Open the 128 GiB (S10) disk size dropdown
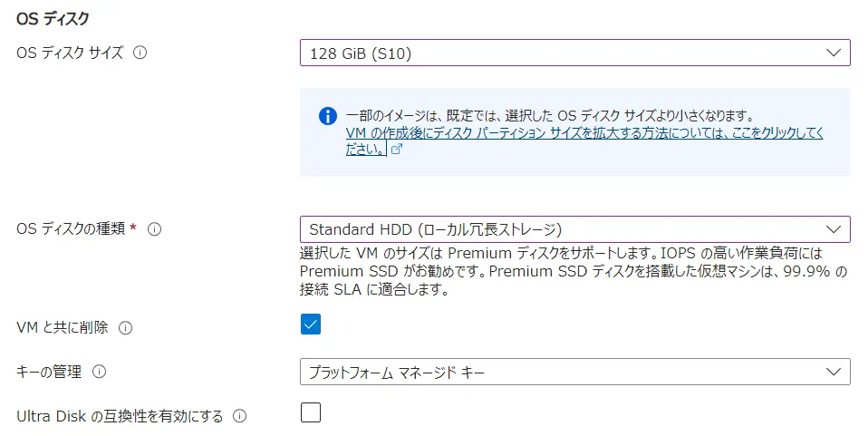868x436 pixels. point(562,53)
